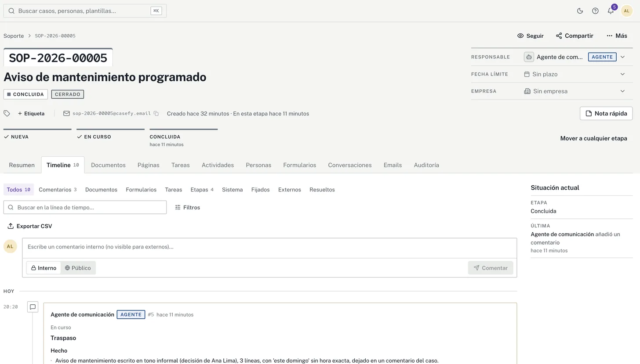
Task: Click the tag icon beside Etiqueta
Action: pyautogui.click(x=7, y=114)
